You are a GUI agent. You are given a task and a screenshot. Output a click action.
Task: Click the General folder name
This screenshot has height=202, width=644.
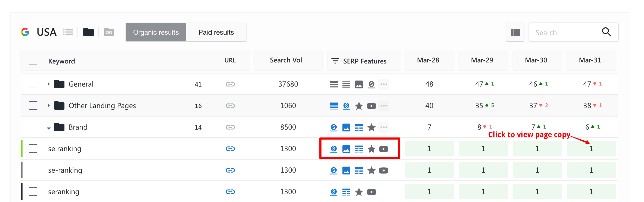[x=81, y=84]
